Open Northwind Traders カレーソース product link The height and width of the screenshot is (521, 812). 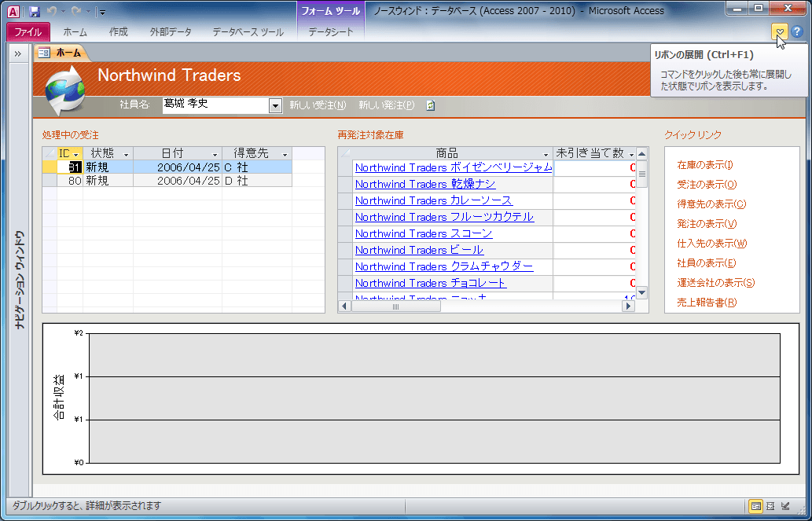click(433, 200)
